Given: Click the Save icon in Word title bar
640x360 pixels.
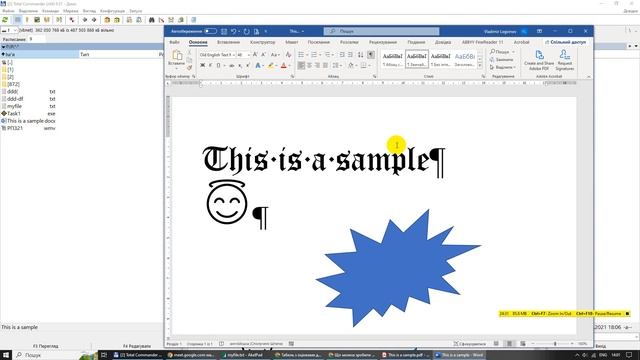Looking at the screenshot, I should tap(224, 31).
